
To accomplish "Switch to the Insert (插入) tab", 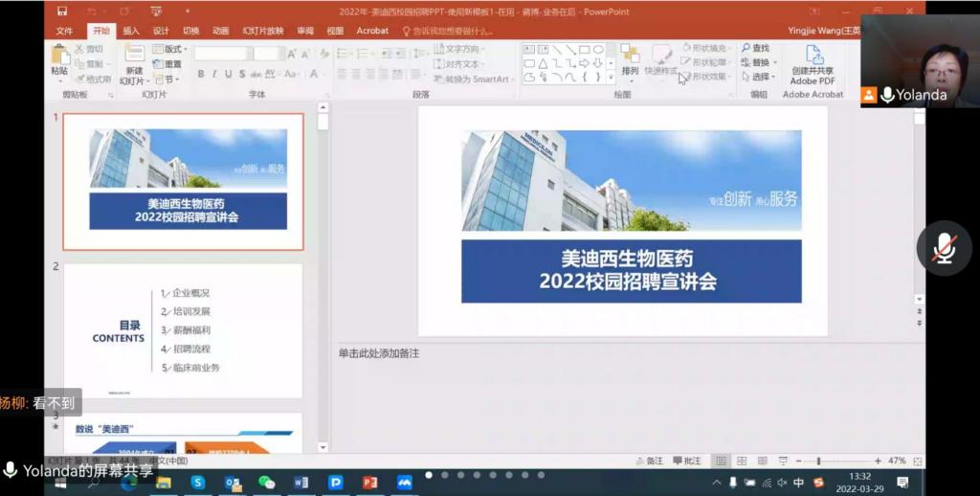I will point(131,31).
